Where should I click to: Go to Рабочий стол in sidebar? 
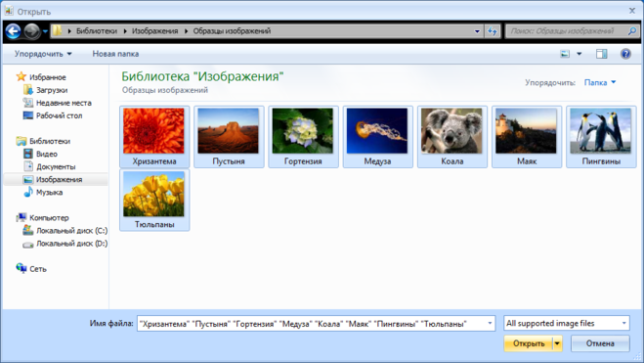[x=60, y=115]
